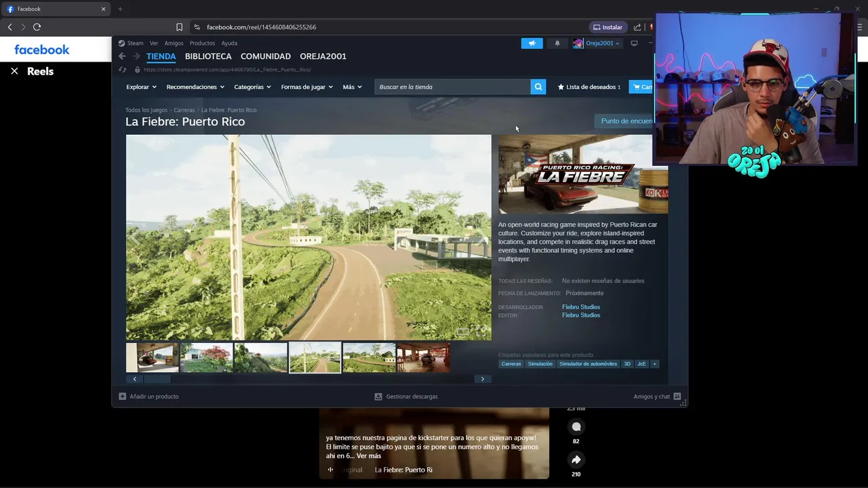Click the Steam announcements megaphone icon
Image resolution: width=868 pixels, height=488 pixels.
532,43
